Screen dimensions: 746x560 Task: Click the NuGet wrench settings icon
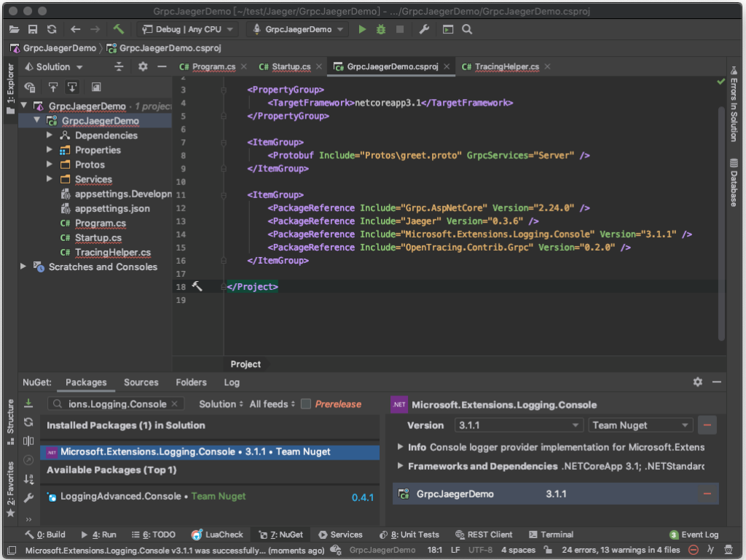point(28,497)
